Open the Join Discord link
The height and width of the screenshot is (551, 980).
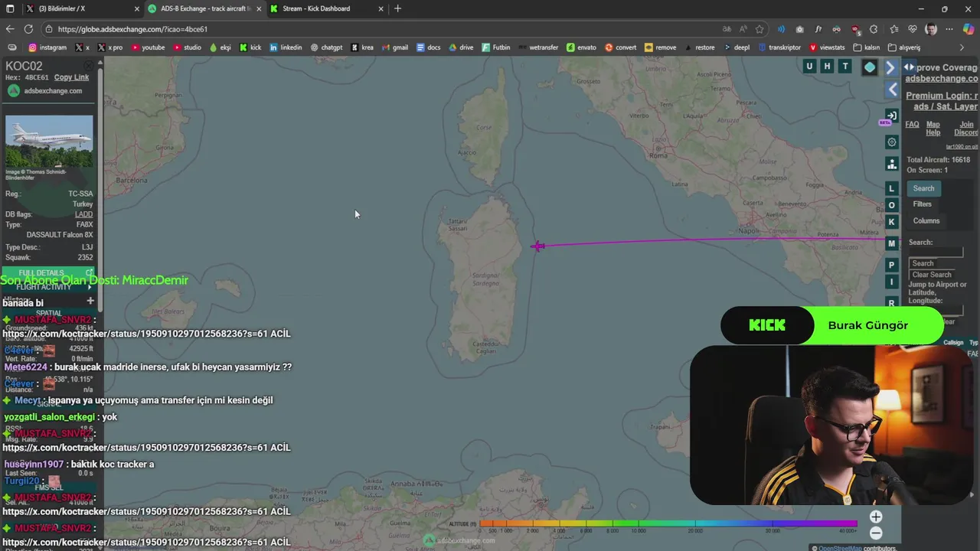[x=966, y=129]
